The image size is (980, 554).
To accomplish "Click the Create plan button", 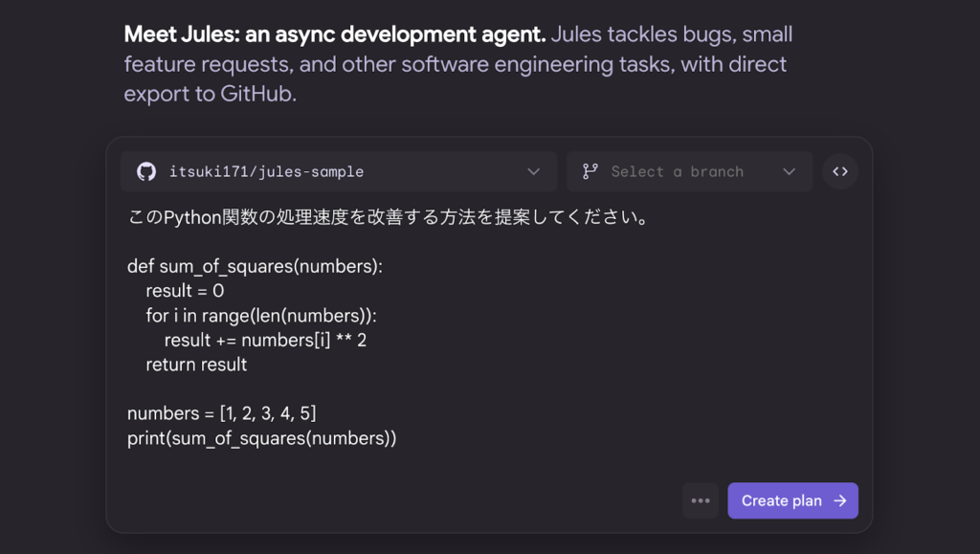I will click(792, 500).
